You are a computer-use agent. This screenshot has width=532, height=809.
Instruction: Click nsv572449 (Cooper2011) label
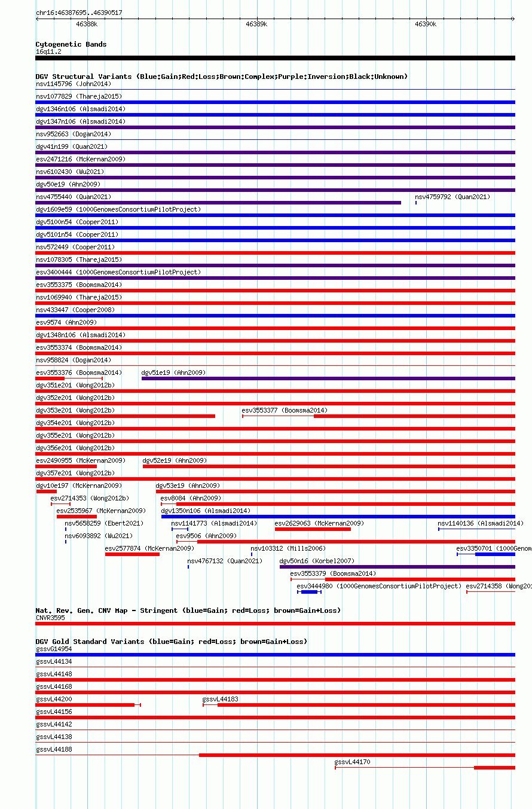(x=75, y=247)
